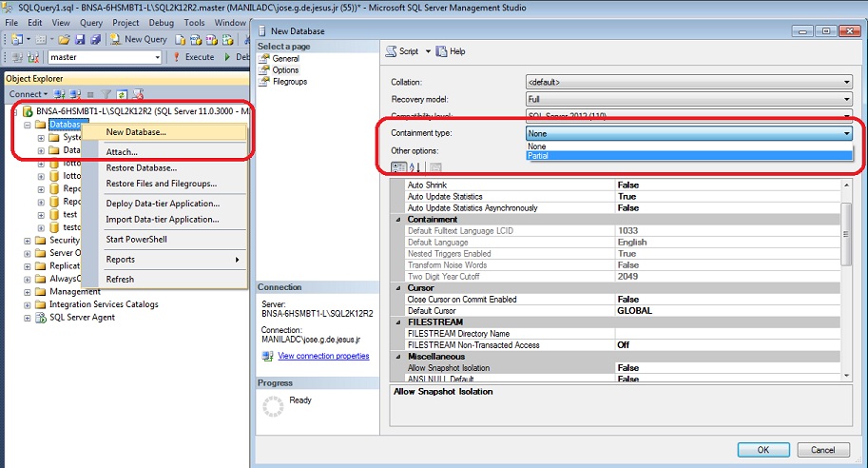Click the New Project toolbar icon
The height and width of the screenshot is (468, 868).
(17, 39)
